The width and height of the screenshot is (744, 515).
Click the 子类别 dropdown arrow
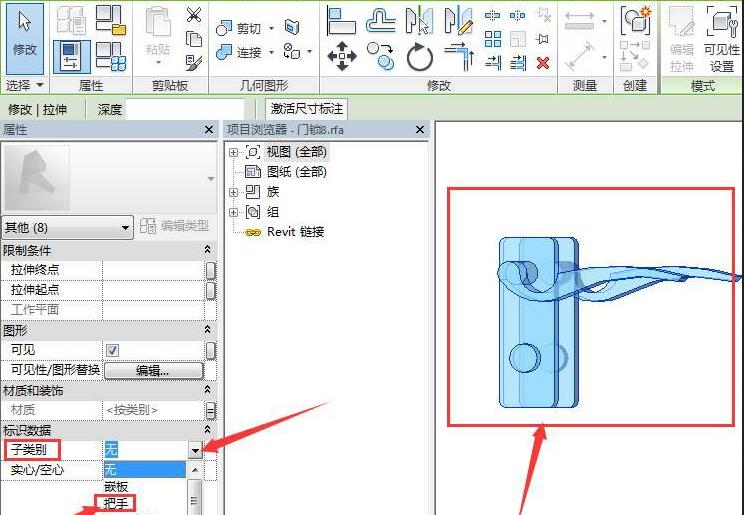(x=195, y=449)
